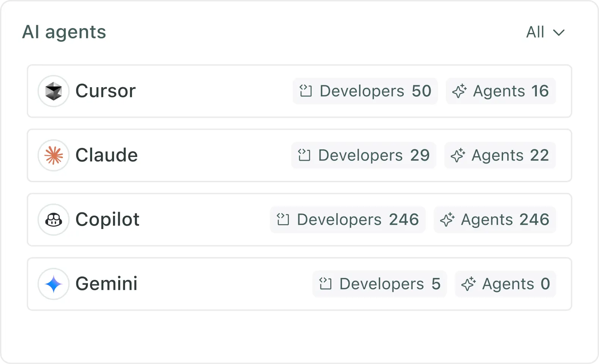Click the Cursor cube logo icon
599x364 pixels.
(x=53, y=91)
